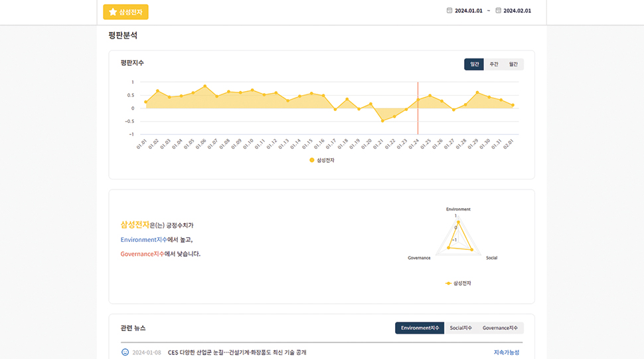Click the 2024-01-08 news date

click(147, 352)
